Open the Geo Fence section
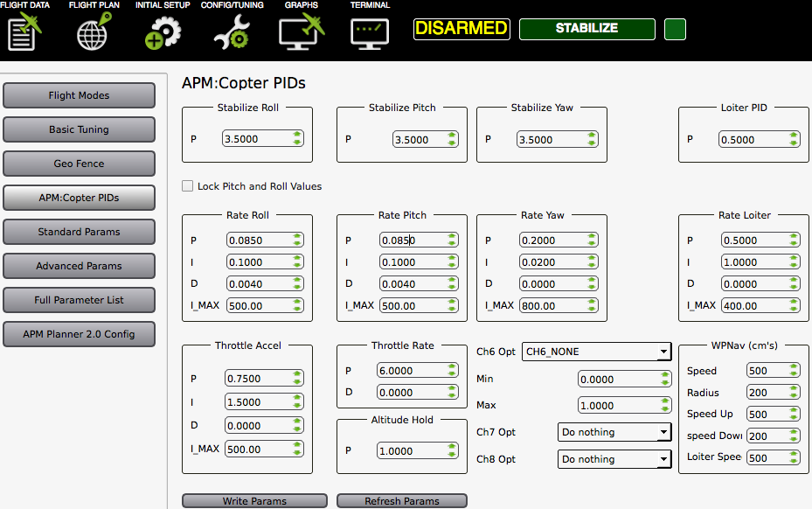The height and width of the screenshot is (509, 812). 79,164
